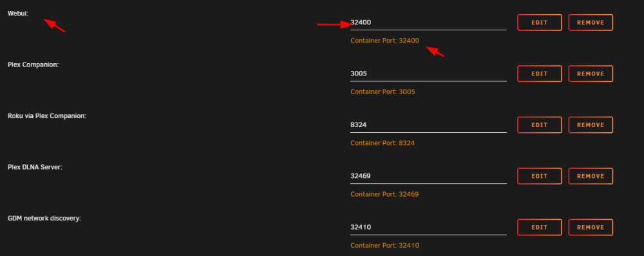Remove the Plex DLNA Server port
Image resolution: width=644 pixels, height=256 pixels.
(591, 176)
